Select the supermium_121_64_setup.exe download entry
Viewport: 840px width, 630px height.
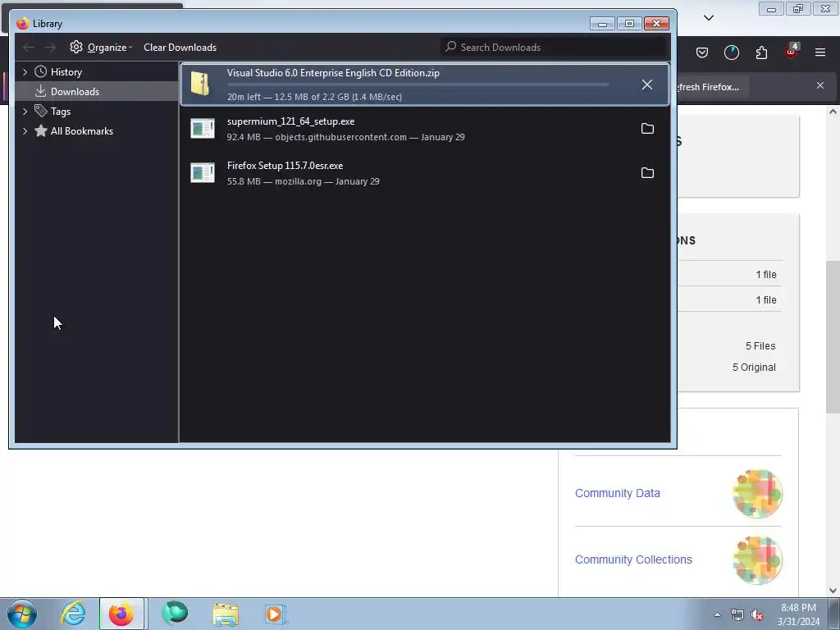pyautogui.click(x=425, y=129)
